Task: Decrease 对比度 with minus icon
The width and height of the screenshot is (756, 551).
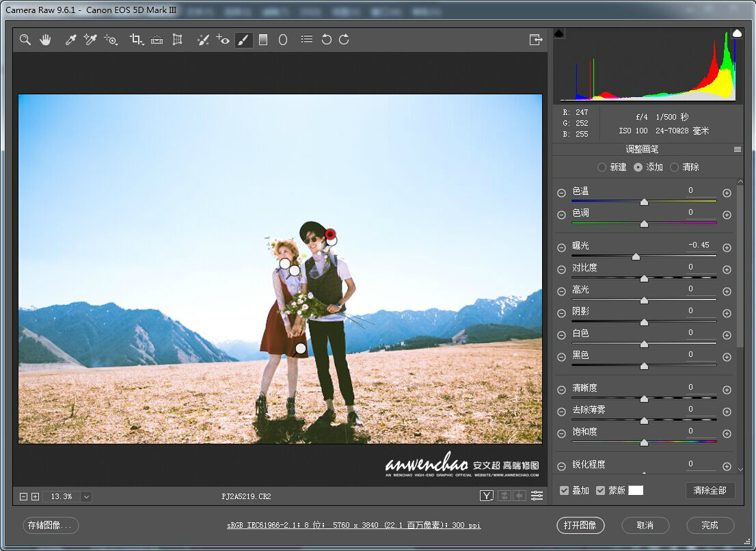Action: (561, 270)
